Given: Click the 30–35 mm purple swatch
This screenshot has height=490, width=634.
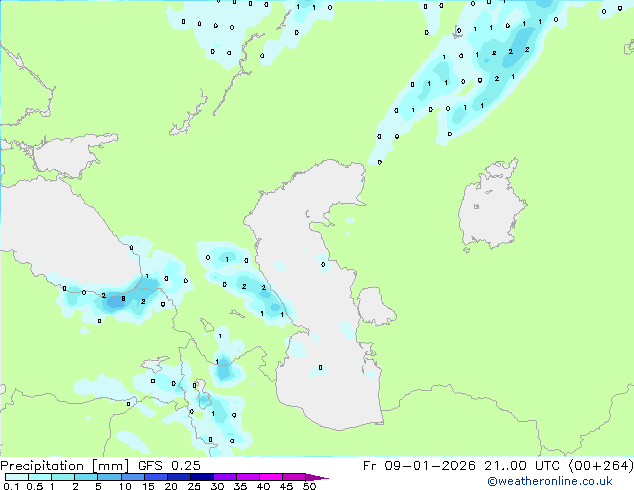Looking at the screenshot, I should click(x=225, y=477).
